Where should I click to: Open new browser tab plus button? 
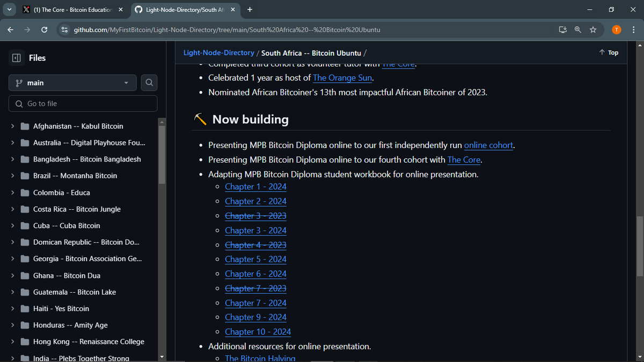tap(250, 10)
